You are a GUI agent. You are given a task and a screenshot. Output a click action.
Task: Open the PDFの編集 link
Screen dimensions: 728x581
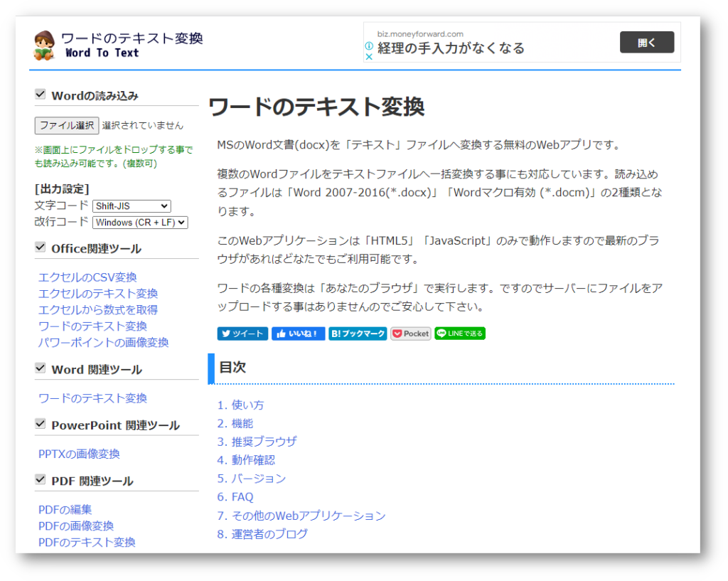tap(65, 509)
